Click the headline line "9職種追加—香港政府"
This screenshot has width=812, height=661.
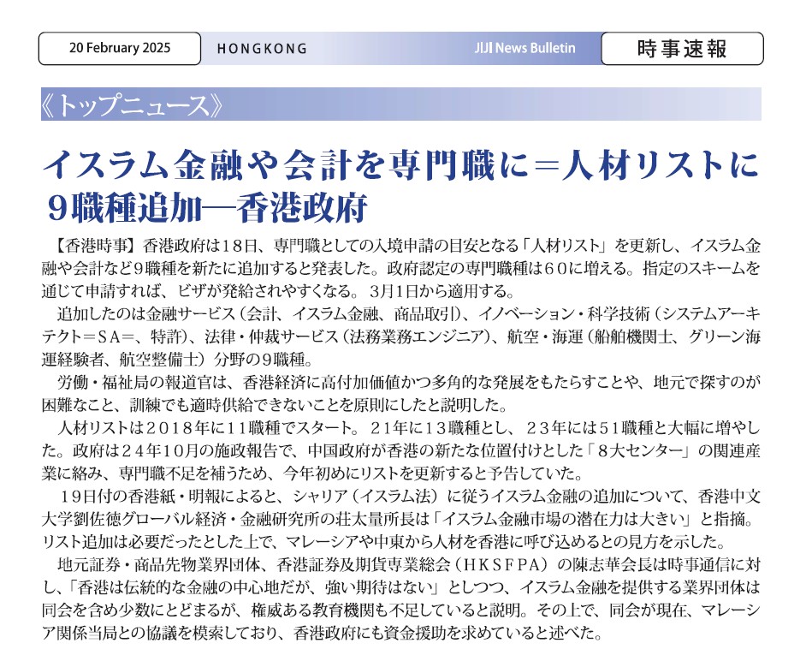(207, 206)
